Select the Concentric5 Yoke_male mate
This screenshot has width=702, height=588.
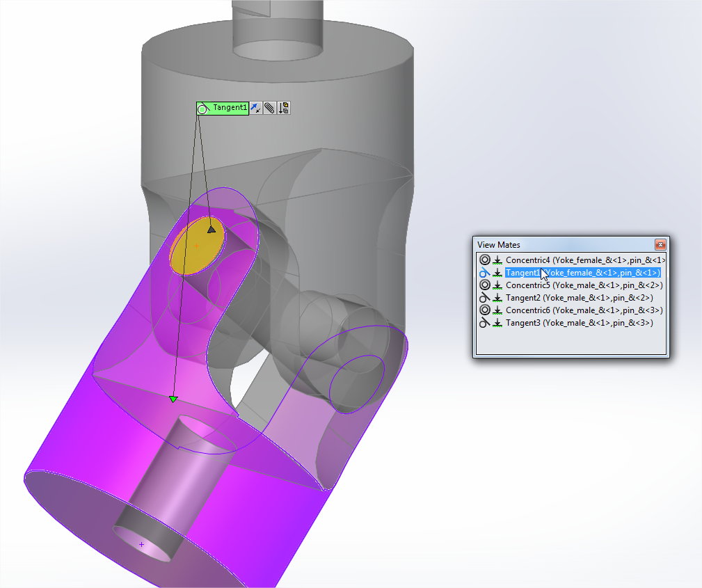pos(583,285)
